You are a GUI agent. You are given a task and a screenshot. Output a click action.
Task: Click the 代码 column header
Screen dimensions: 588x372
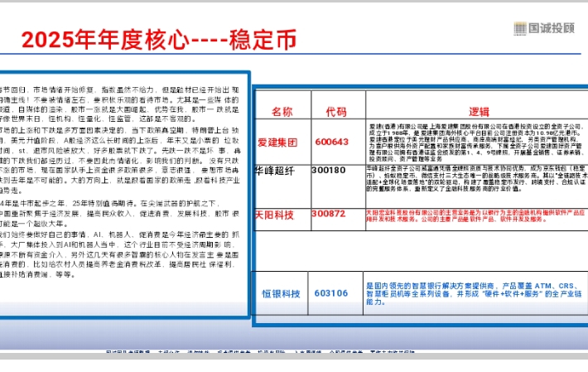[336, 112]
